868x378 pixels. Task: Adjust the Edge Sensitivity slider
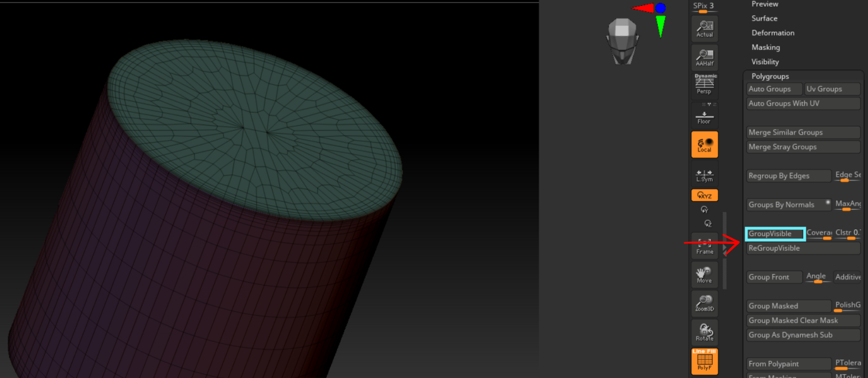(x=847, y=176)
